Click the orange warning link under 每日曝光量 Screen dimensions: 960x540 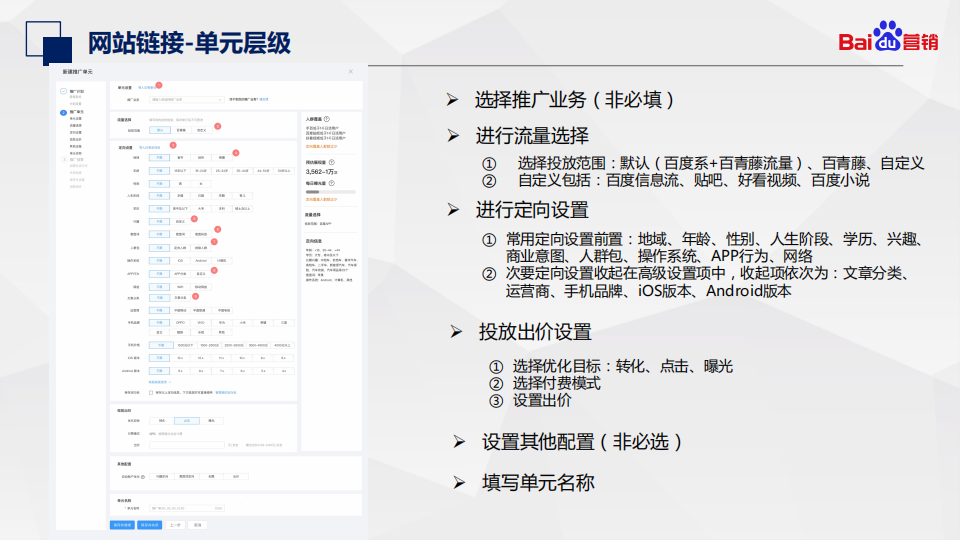[x=321, y=200]
